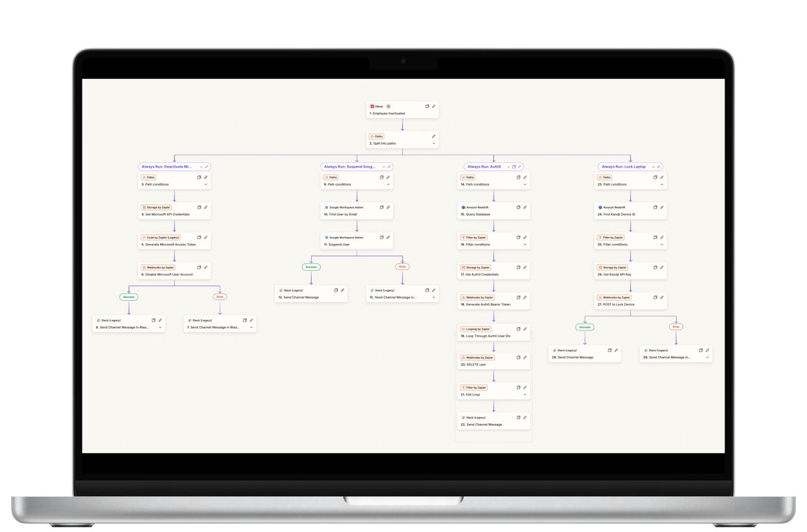Click text "1. Employee Inactivated"

click(x=387, y=113)
